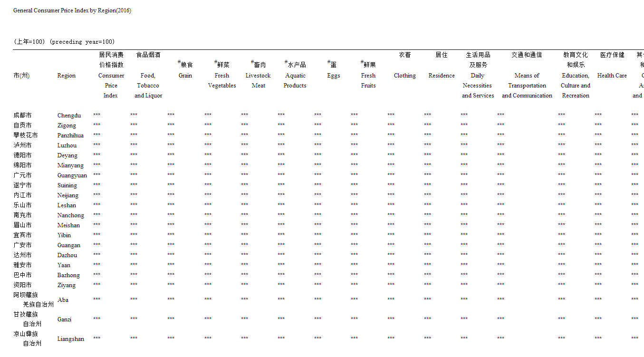The width and height of the screenshot is (644, 357).
Task: Select the Liangshan row label
Action: click(x=71, y=339)
